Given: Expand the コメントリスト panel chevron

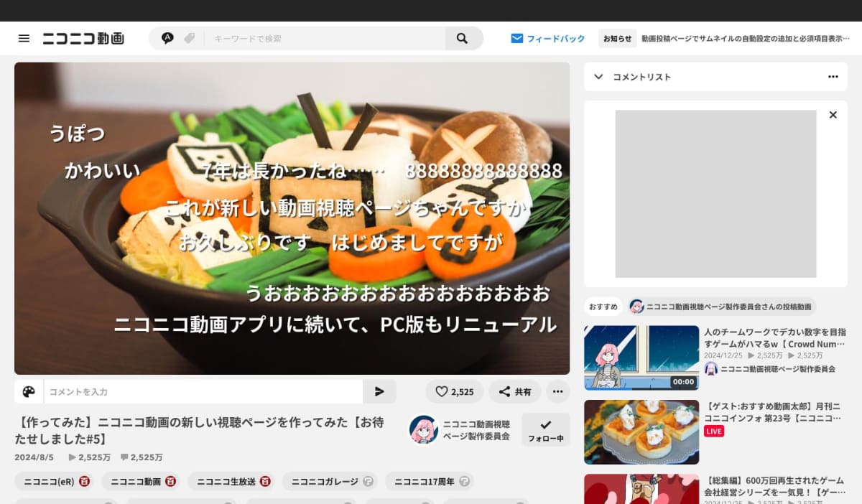Looking at the screenshot, I should click(x=598, y=77).
